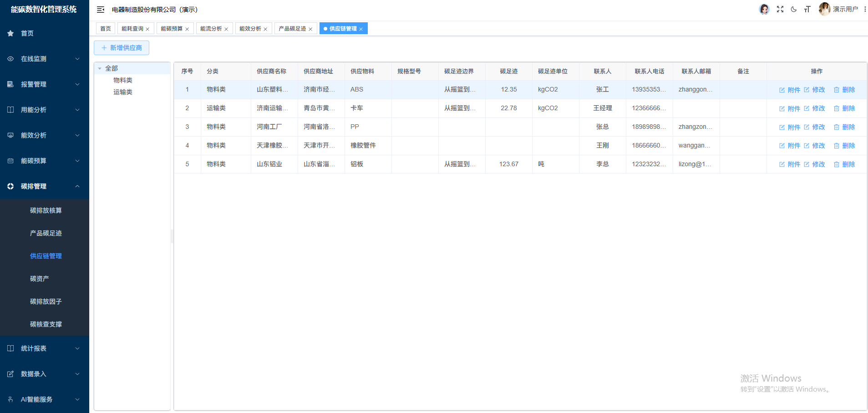868x413 pixels.
Task: Select the 物料类 category in tree
Action: (x=122, y=80)
